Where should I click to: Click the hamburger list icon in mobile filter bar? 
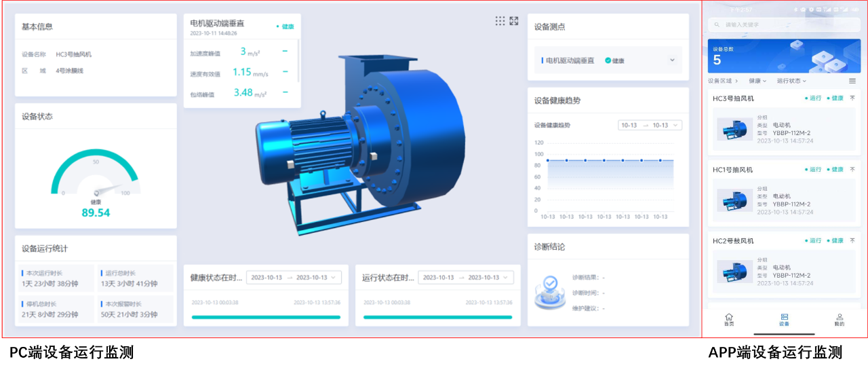[x=852, y=81]
